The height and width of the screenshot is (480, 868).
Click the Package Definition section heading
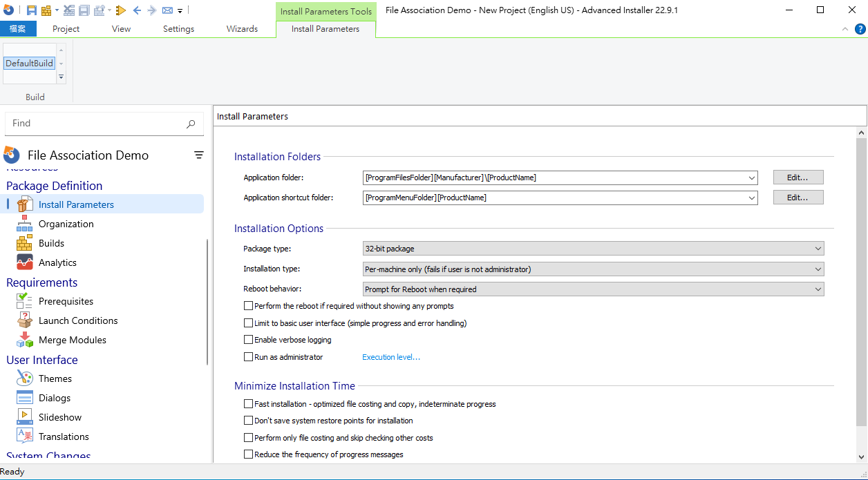55,186
